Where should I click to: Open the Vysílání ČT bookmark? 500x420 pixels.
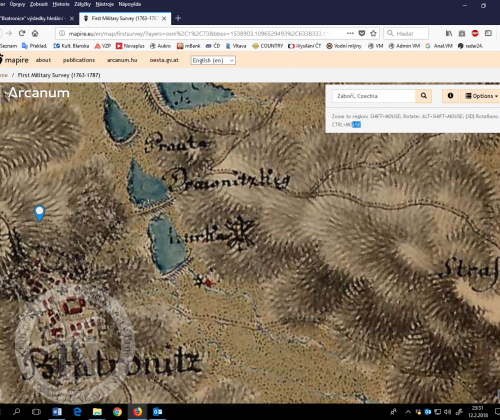305,46
